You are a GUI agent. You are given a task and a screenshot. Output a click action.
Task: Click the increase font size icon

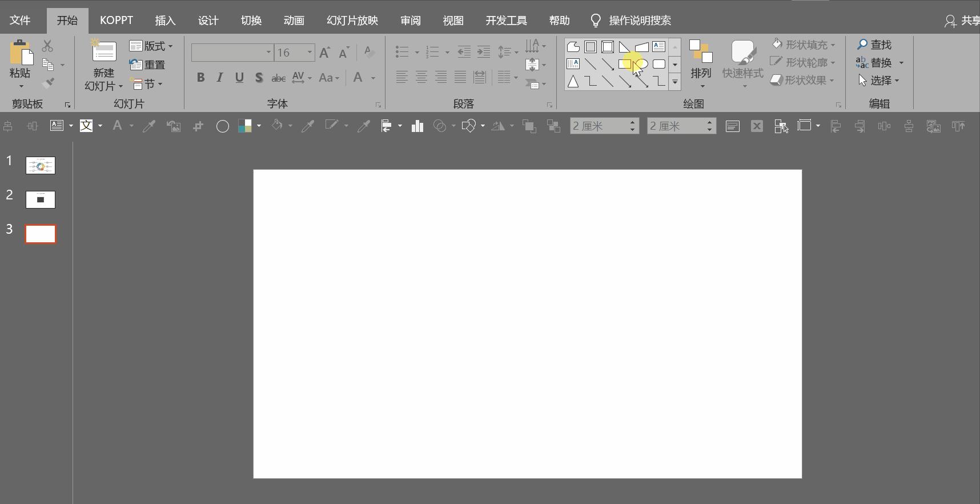coord(324,53)
